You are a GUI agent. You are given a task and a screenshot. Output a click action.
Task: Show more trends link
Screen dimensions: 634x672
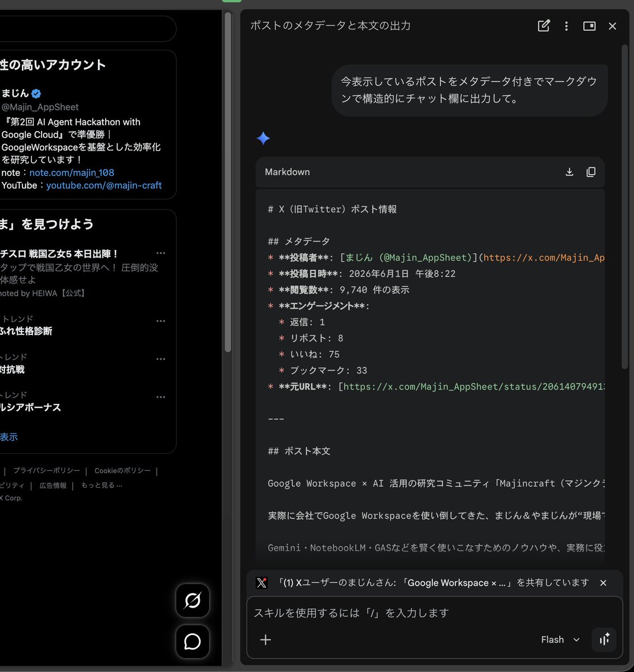(8, 437)
